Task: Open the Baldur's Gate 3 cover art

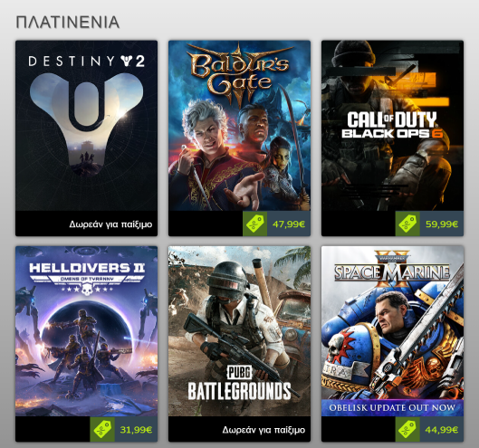Action: point(239,126)
